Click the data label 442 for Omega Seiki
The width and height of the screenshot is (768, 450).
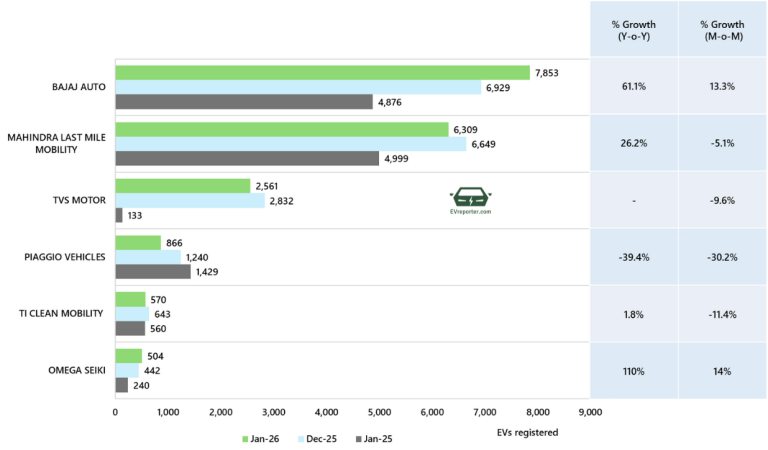pos(152,371)
